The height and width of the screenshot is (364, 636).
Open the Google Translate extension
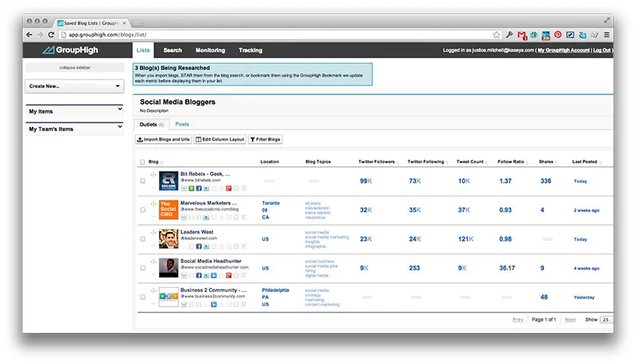pyautogui.click(x=583, y=35)
